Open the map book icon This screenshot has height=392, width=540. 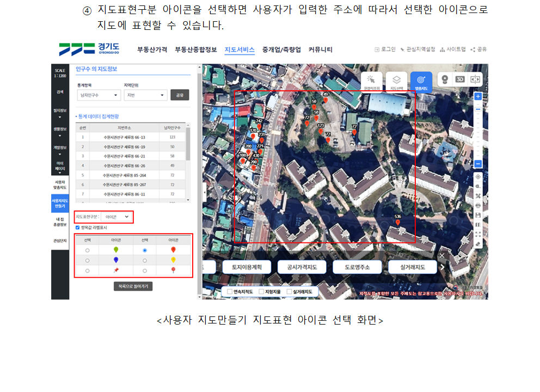coord(478,225)
